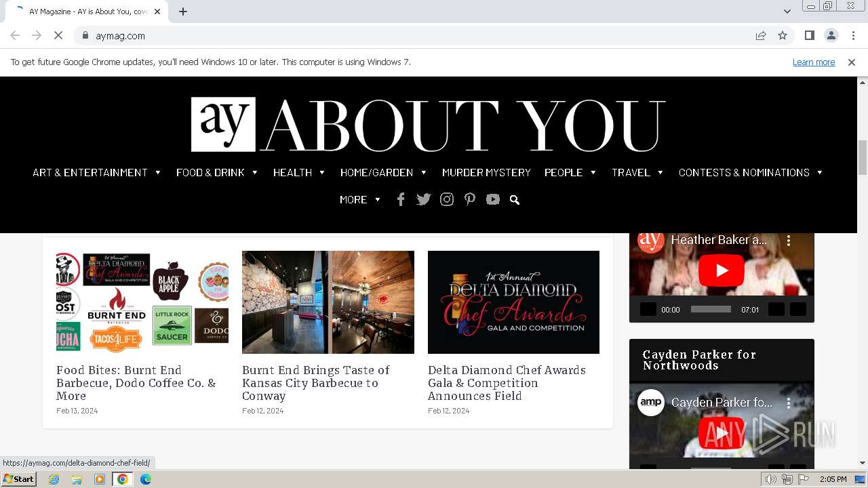The width and height of the screenshot is (868, 488).
Task: Open options menu on Cayden Parker video
Action: coord(789,403)
